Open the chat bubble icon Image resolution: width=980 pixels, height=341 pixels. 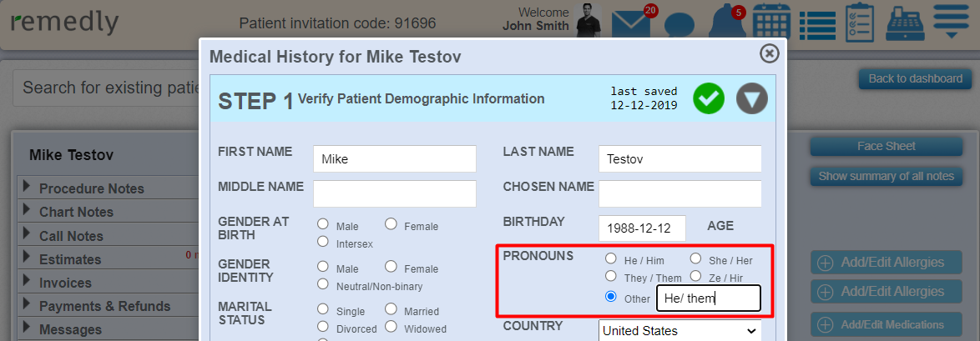[679, 26]
